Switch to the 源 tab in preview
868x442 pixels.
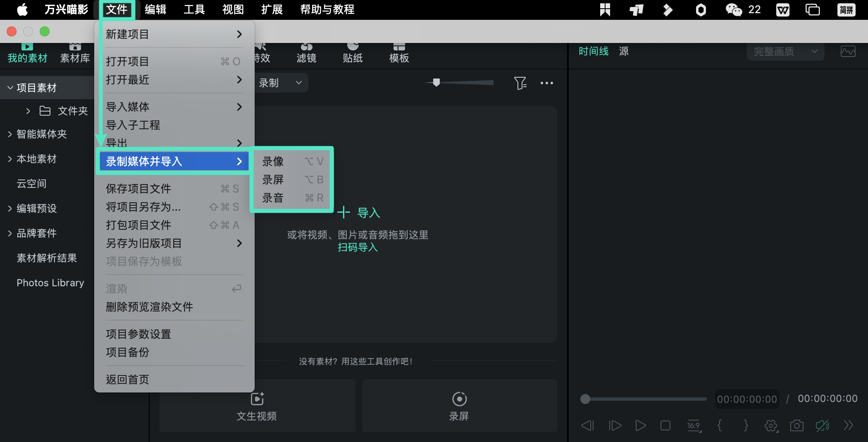pyautogui.click(x=624, y=51)
